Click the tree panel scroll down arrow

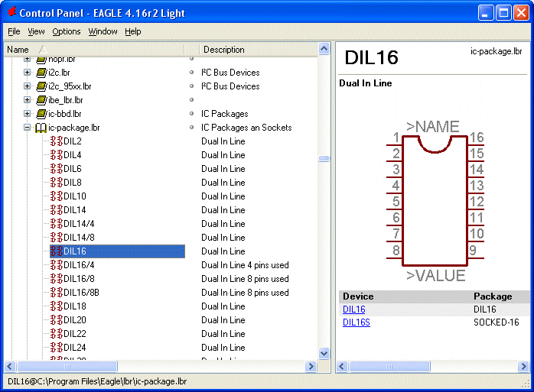324,354
